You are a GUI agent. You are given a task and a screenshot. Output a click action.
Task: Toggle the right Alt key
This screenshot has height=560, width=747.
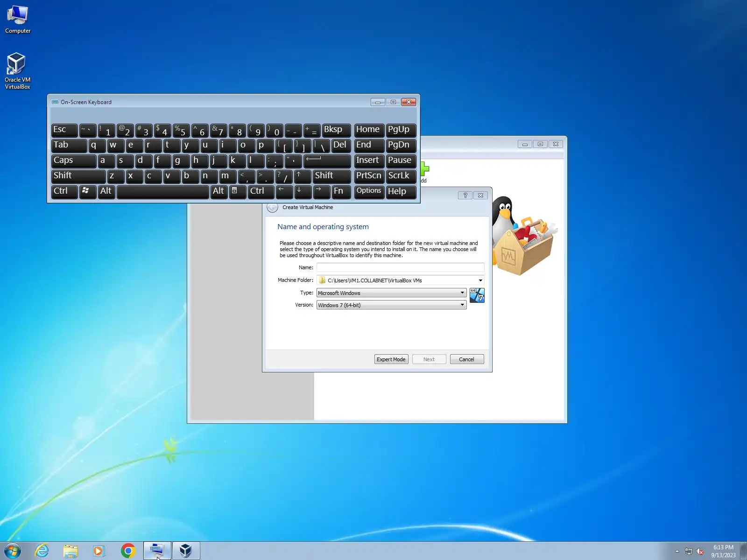click(219, 191)
